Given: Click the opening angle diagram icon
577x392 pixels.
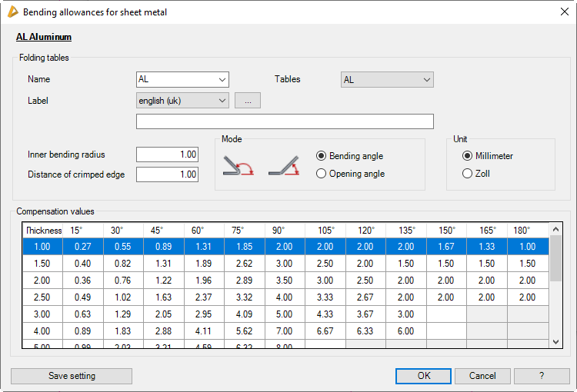Looking at the screenshot, I should click(284, 165).
